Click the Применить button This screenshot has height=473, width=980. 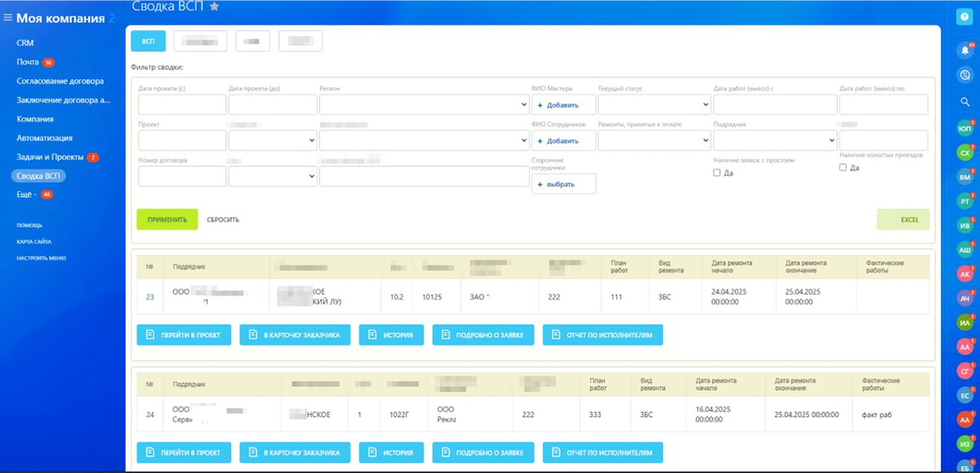point(167,220)
